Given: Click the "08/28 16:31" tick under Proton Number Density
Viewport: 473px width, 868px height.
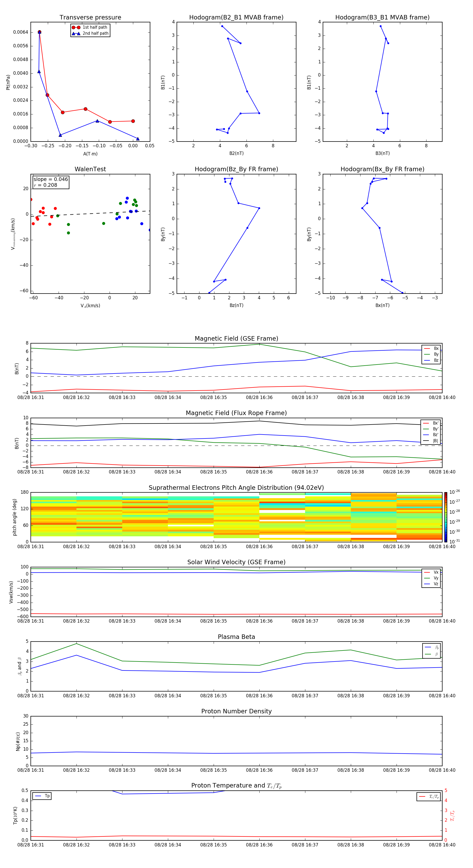Looking at the screenshot, I should (31, 770).
